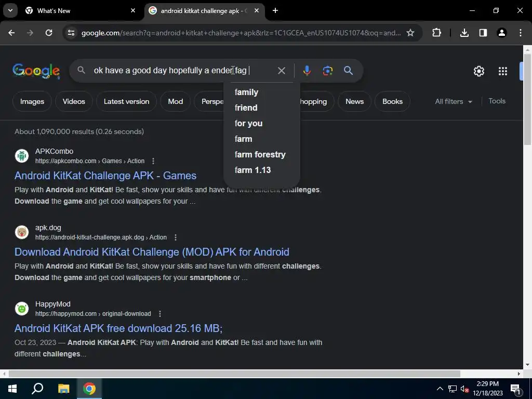Apply the Mod filter chip
The height and width of the screenshot is (399, 532).
tap(176, 101)
